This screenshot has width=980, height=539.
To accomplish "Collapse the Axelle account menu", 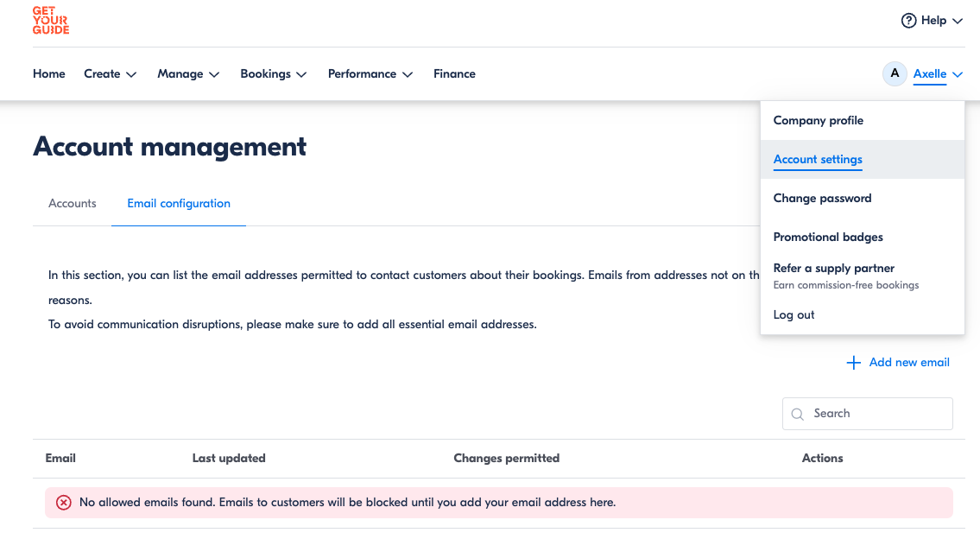I will tap(938, 74).
